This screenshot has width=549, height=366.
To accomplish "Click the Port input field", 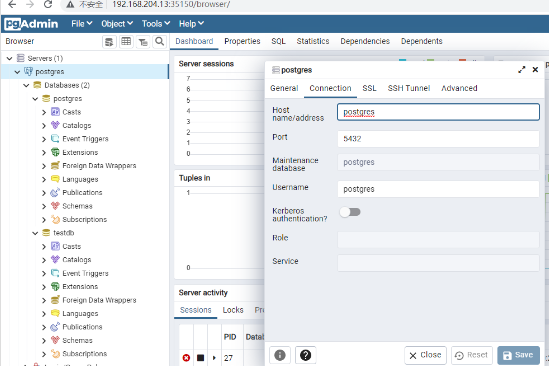I will tap(438, 139).
